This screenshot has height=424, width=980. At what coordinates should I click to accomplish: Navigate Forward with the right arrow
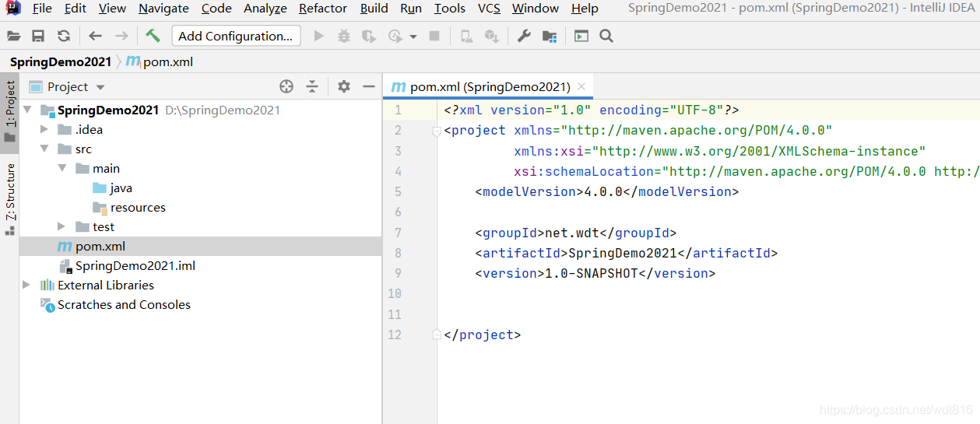point(121,36)
